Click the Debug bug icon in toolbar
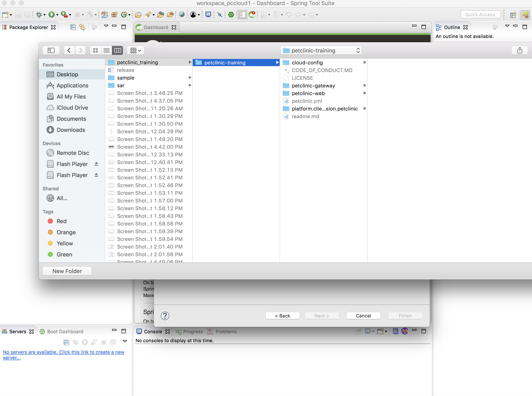 click(x=39, y=15)
